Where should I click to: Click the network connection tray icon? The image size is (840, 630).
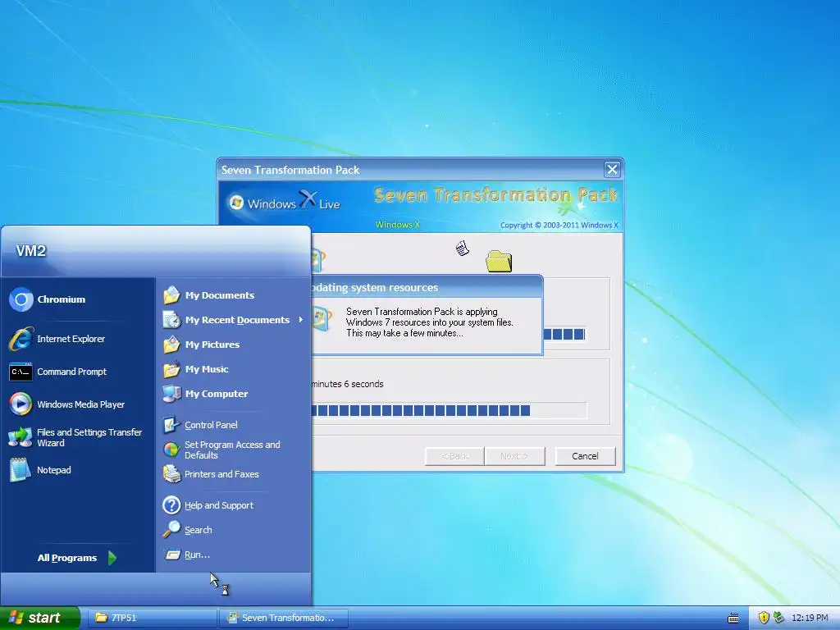(x=778, y=618)
